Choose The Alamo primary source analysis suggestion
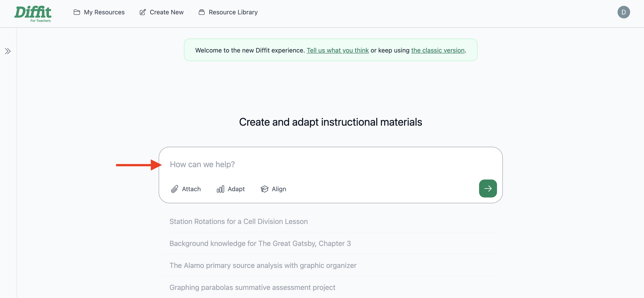Screen dimensions: 644x298 (x=331, y=265)
